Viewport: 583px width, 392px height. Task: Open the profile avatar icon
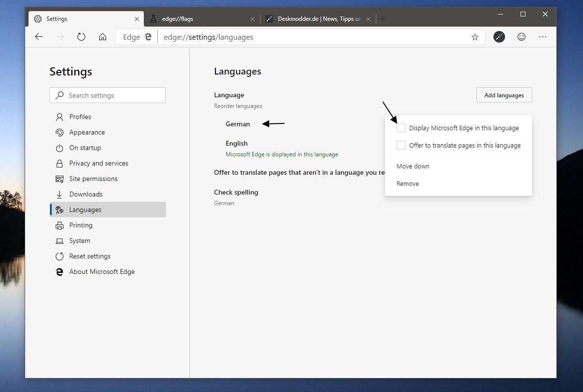coord(499,37)
